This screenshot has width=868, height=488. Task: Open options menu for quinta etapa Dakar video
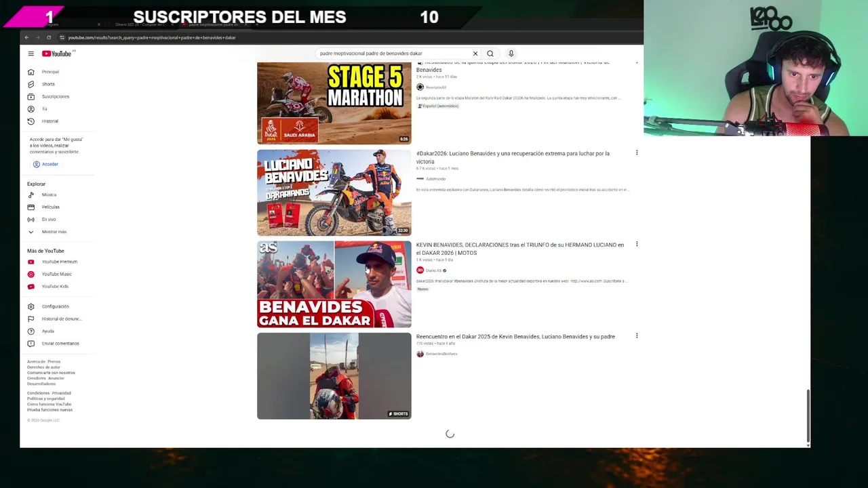click(637, 63)
